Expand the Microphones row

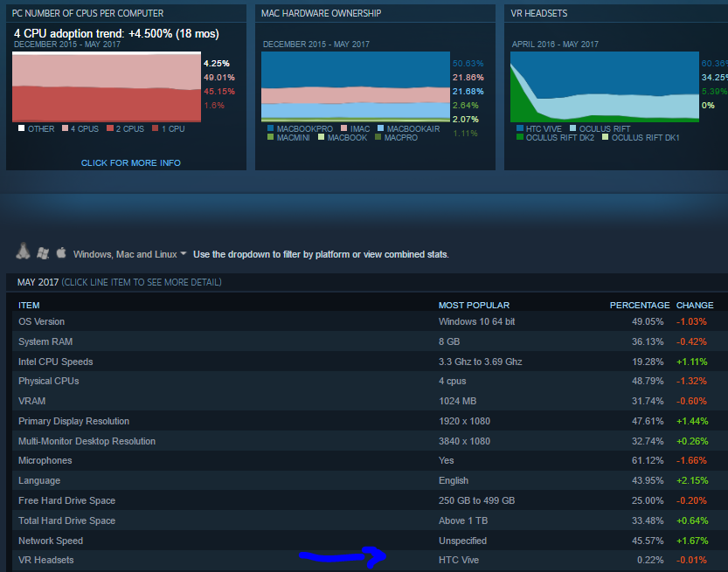(x=370, y=461)
